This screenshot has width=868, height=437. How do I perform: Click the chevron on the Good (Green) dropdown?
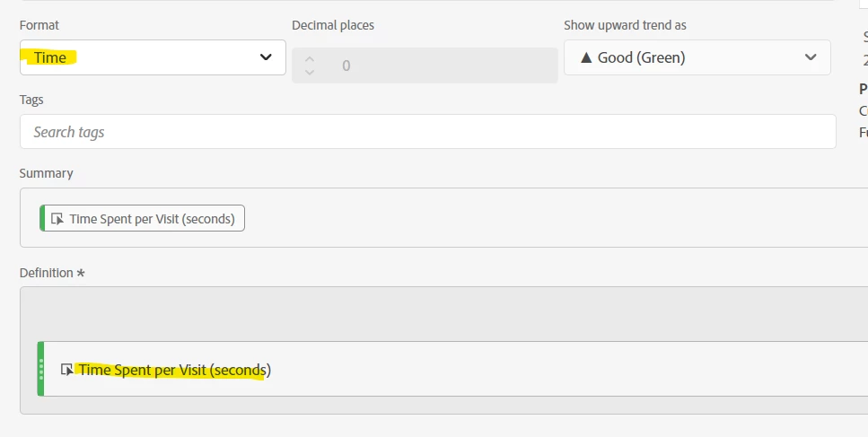click(x=811, y=57)
